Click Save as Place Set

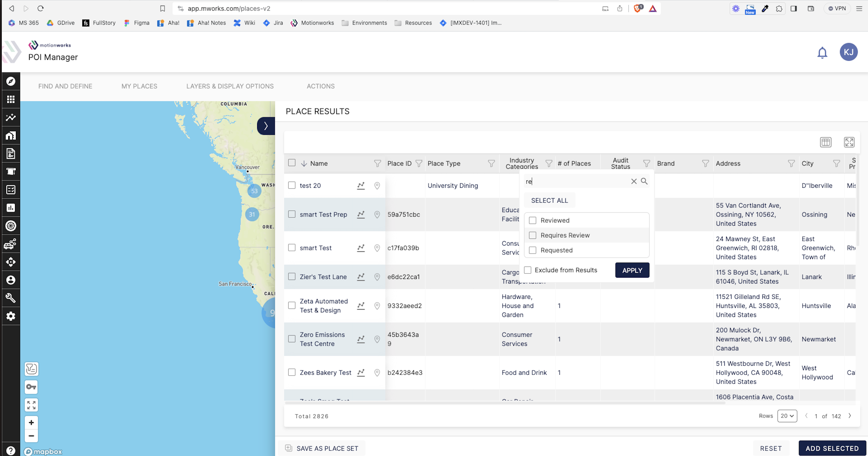tap(322, 448)
